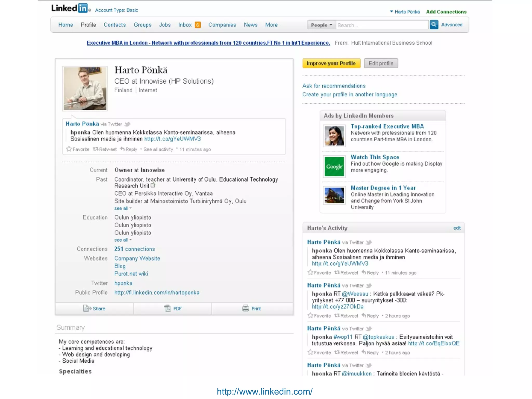Click Harto Pönkä's profile photo
Image resolution: width=532 pixels, height=399 pixels.
(85, 89)
